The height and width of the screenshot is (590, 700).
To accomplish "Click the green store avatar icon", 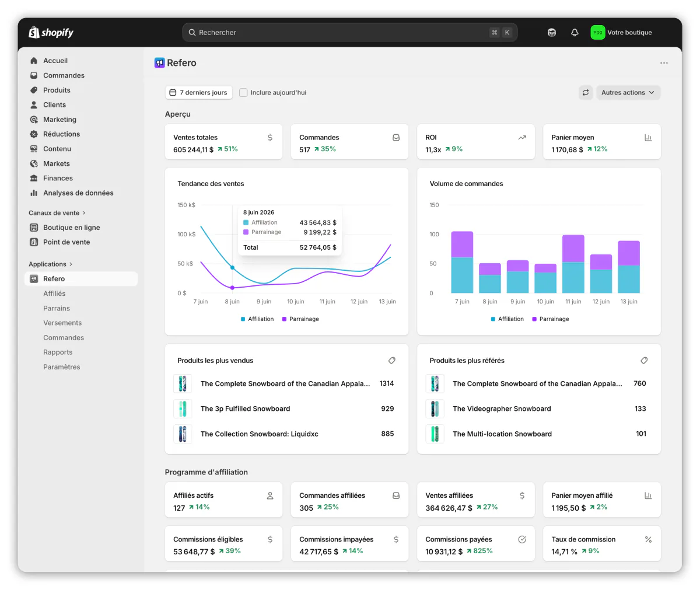I will pyautogui.click(x=598, y=33).
